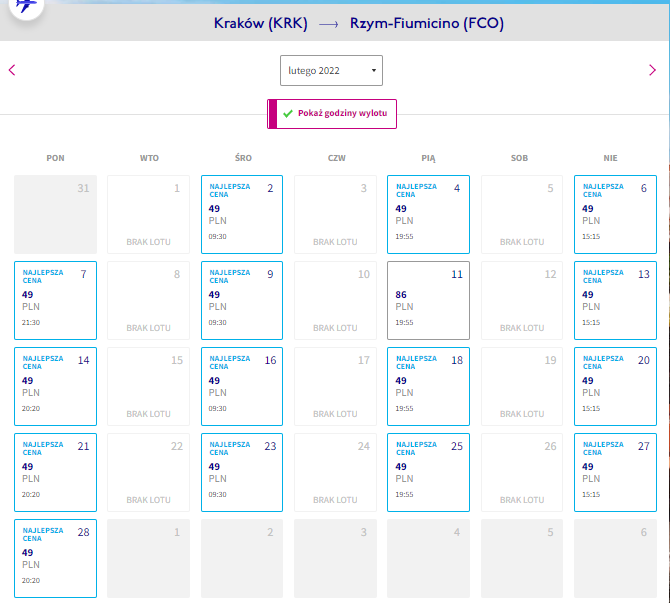Go to next month with right arrow

(652, 70)
